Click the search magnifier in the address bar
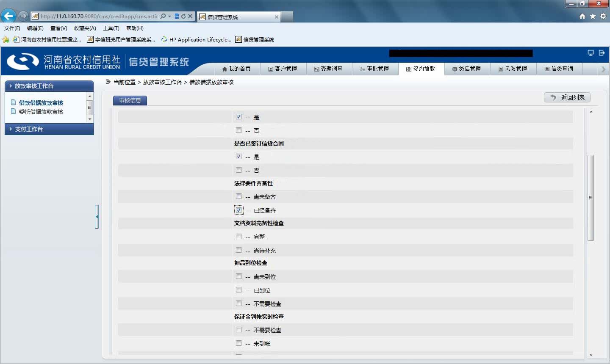 click(163, 16)
